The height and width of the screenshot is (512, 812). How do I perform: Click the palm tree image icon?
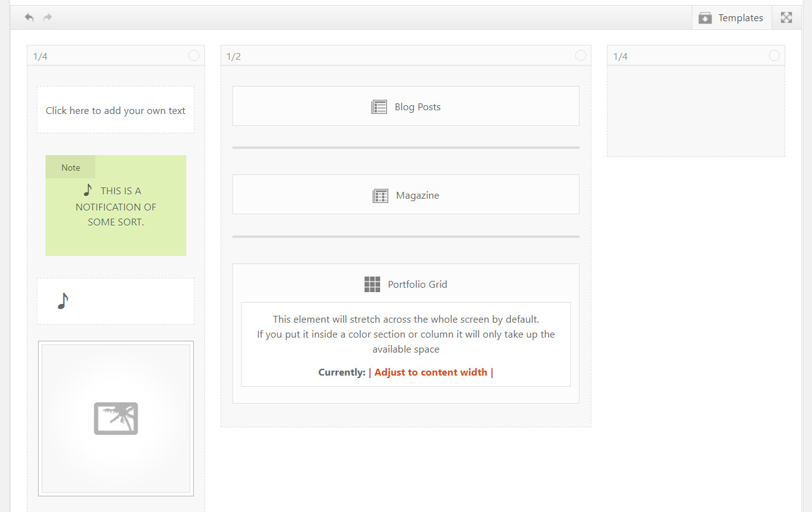point(116,419)
